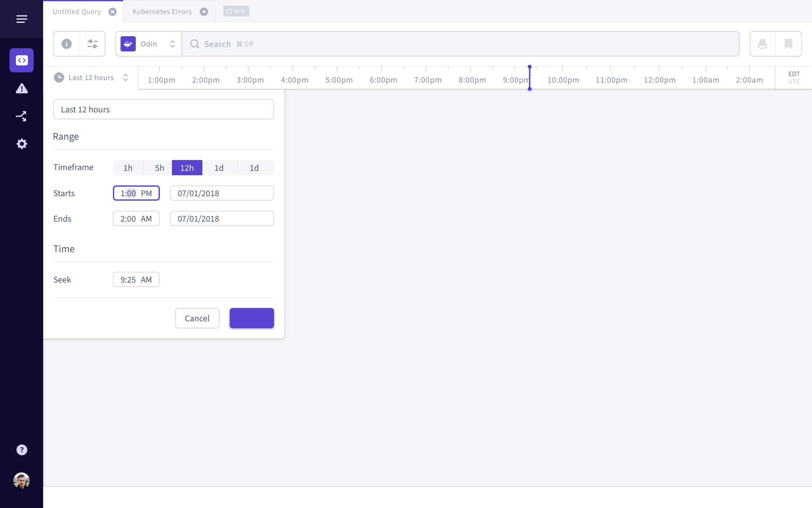Click the alert bell icon button

tap(763, 44)
